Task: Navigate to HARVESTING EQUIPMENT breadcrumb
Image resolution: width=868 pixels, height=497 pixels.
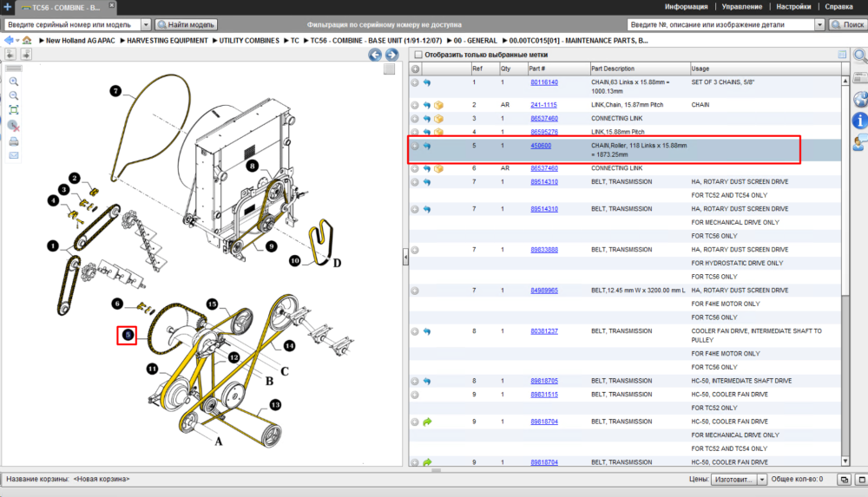Action: [168, 41]
